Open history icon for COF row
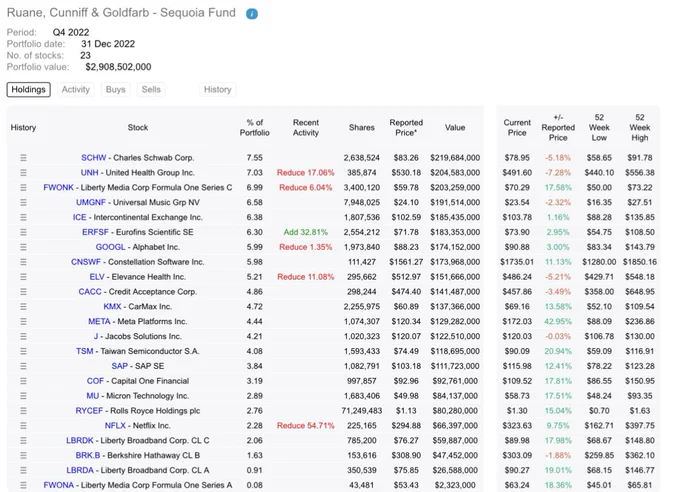 pyautogui.click(x=23, y=381)
